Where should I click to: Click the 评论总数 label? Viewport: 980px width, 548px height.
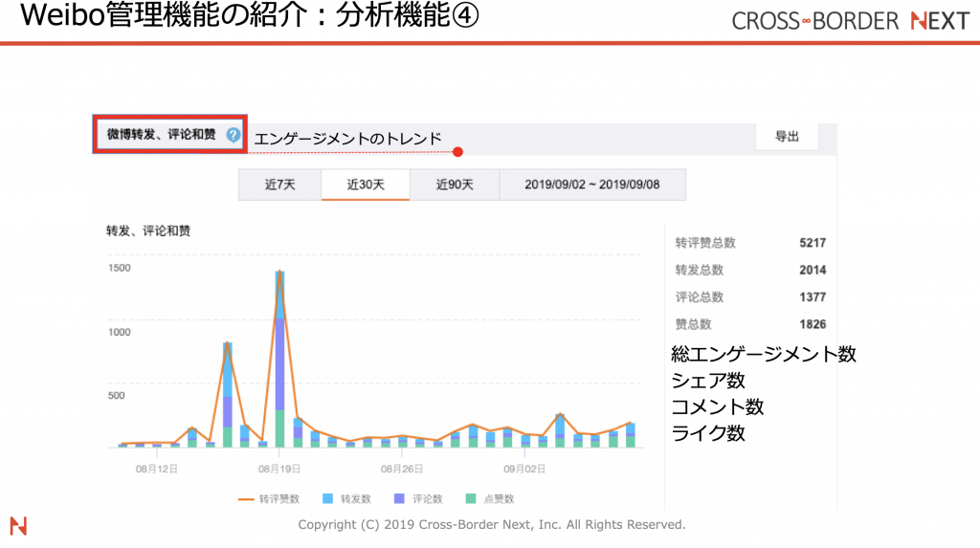point(700,297)
